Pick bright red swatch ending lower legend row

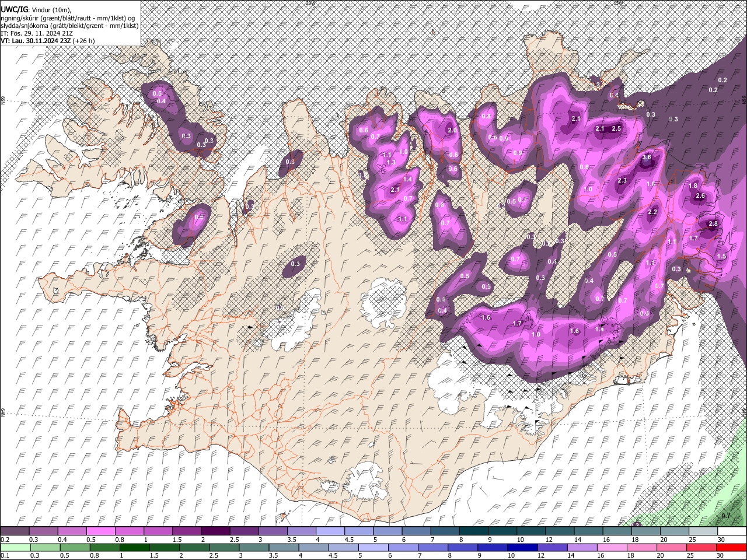click(731, 548)
